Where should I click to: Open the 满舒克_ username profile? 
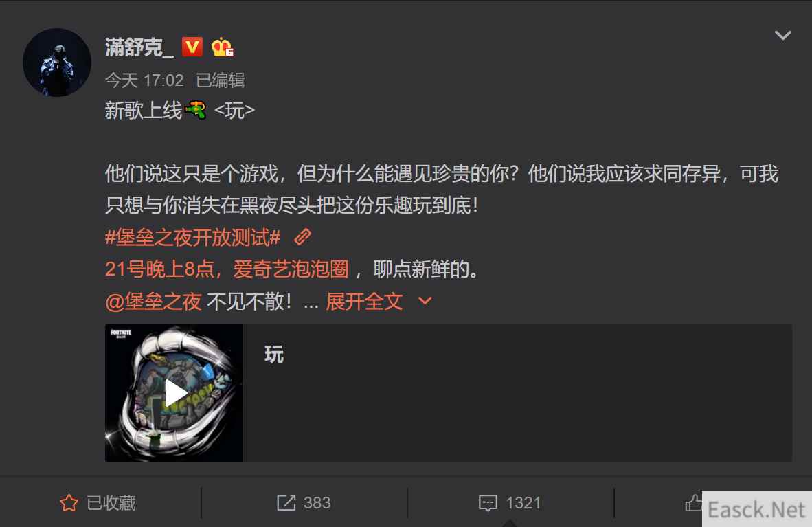(139, 47)
